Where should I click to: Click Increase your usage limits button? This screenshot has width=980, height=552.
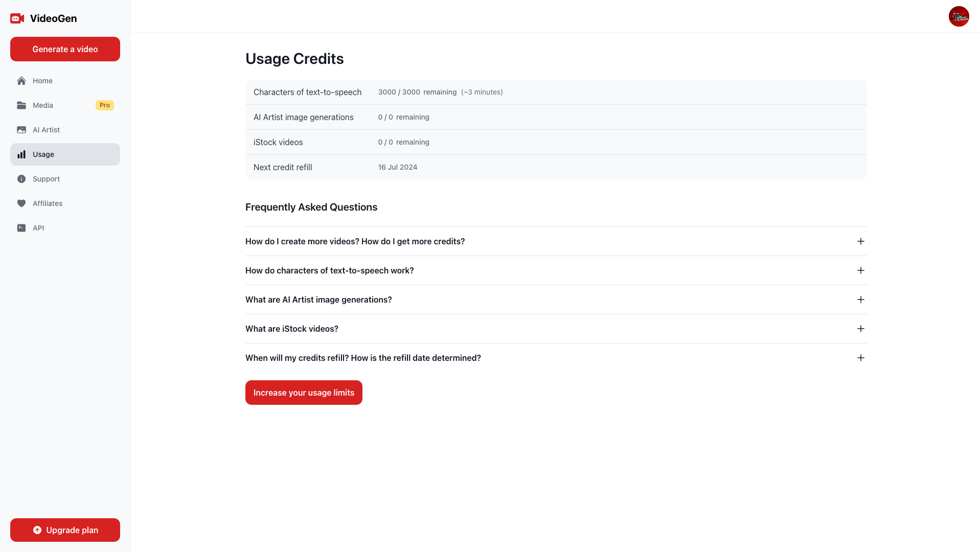pos(304,393)
